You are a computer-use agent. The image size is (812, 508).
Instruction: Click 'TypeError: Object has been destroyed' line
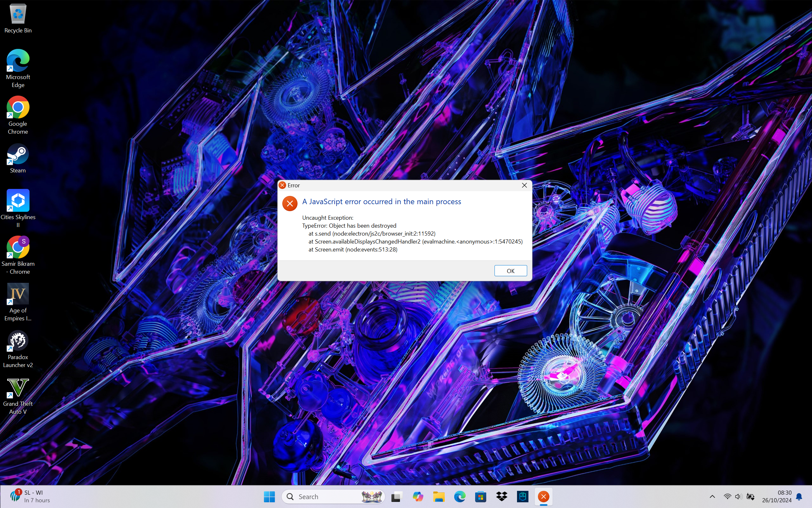pos(349,226)
